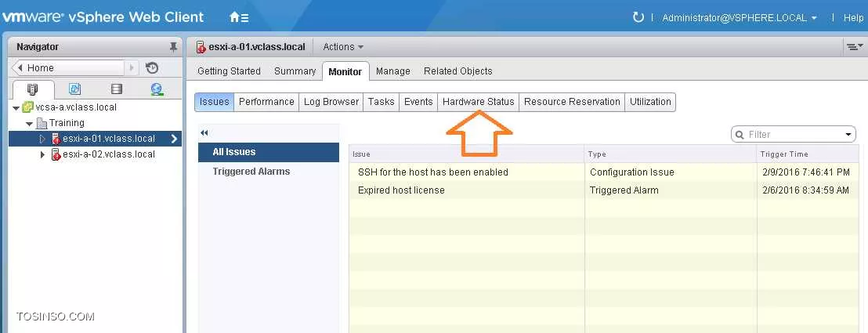Click trigger time 2/6/2016 8:34:59 AM
Screen dimensions: 868x333
pos(805,190)
